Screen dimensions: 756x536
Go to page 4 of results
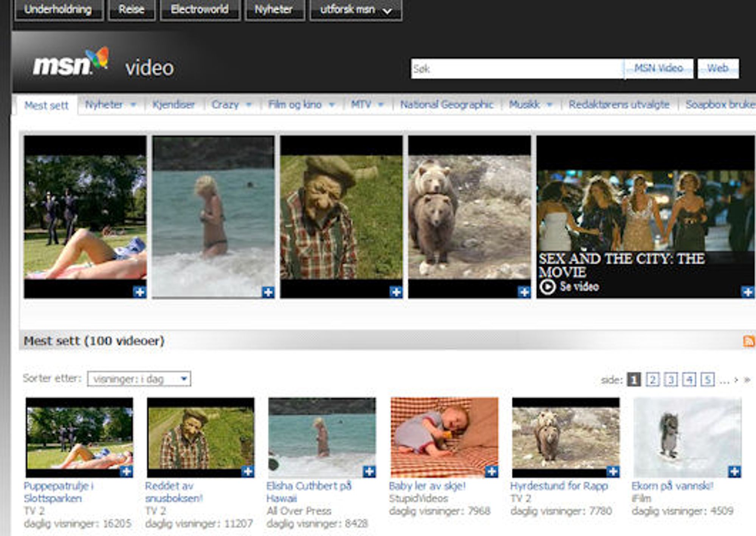[689, 379]
